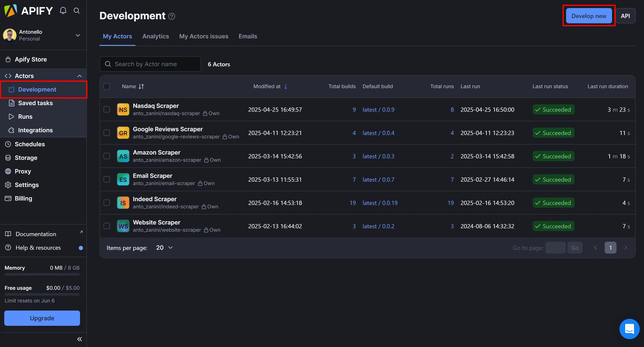Click the API button
Screen dimensions: 644x347
pos(625,16)
